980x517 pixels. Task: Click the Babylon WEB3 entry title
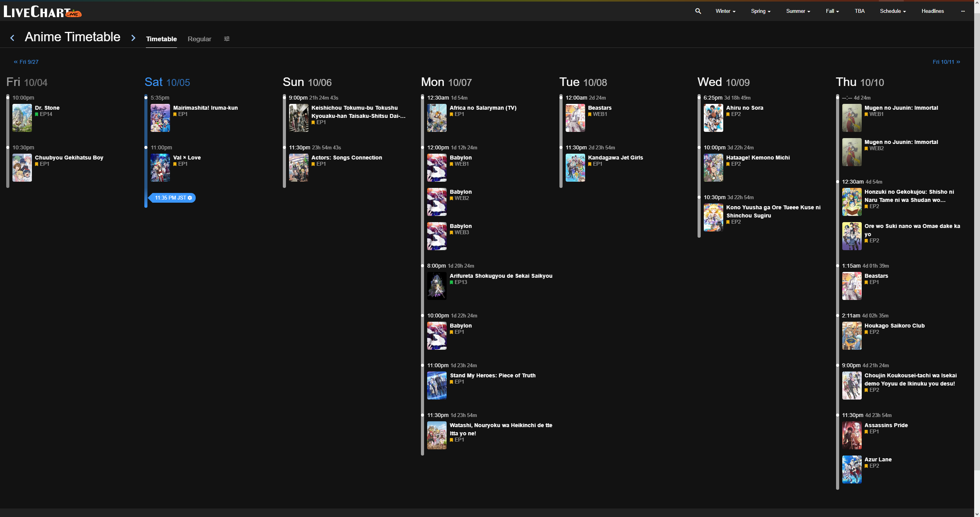[461, 226]
